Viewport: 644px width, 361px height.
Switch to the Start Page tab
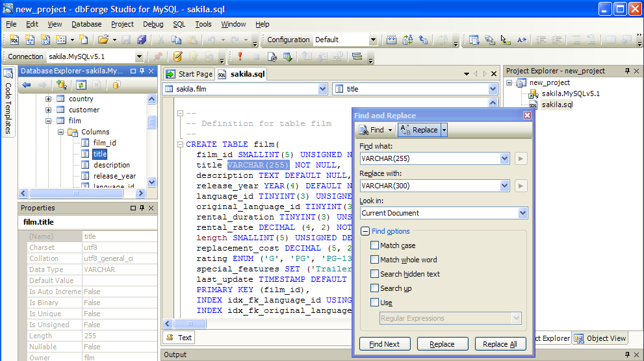pyautogui.click(x=189, y=74)
